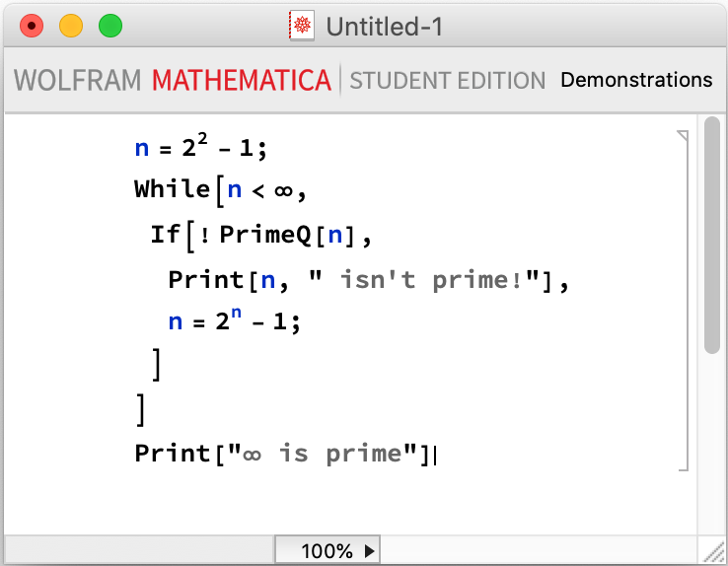
Task: Click the red close window button
Action: coord(32,26)
